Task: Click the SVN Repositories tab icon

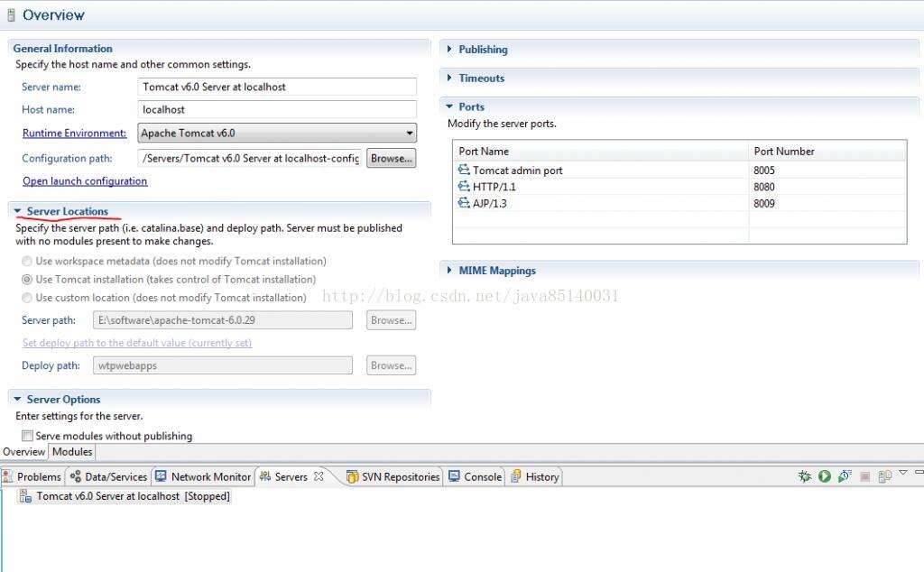Action: (x=353, y=476)
